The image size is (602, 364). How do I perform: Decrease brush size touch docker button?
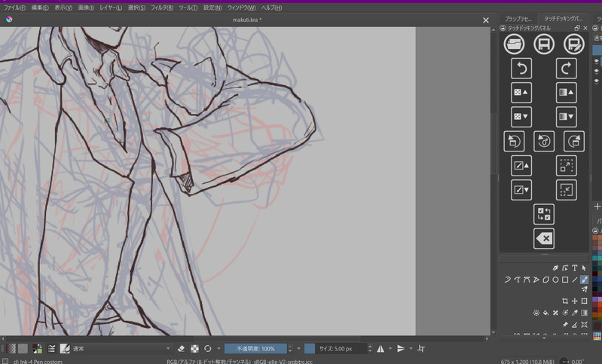[x=521, y=190]
